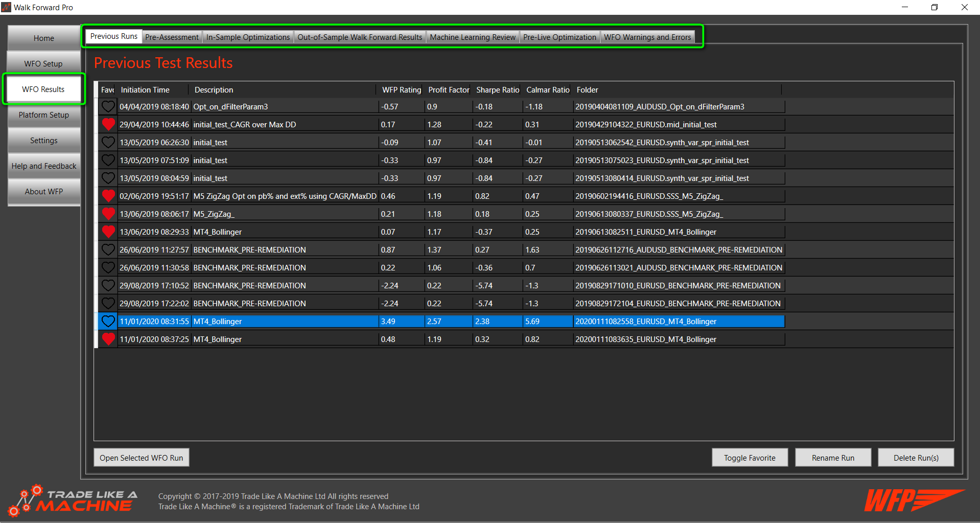Viewport: 980px width, 523px height.
Task: Select WFO Results sidebar button
Action: pyautogui.click(x=43, y=89)
